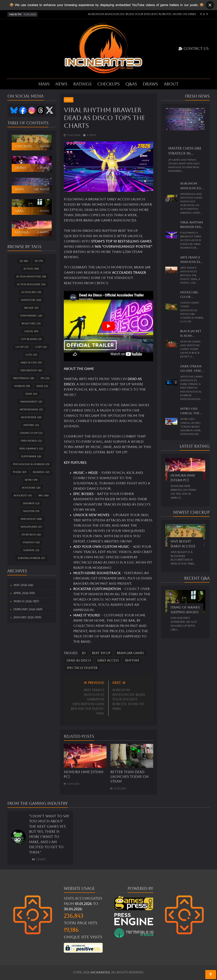Open the Dead As Disco article hero image

(x=108, y=166)
